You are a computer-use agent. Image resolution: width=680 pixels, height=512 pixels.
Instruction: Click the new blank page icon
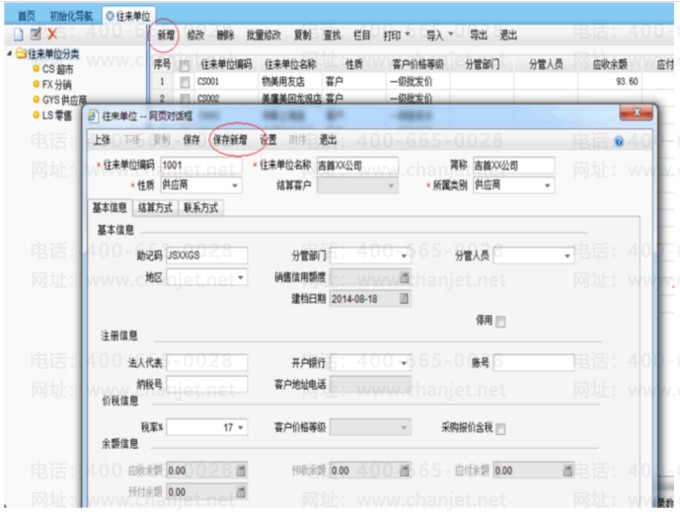(18, 34)
